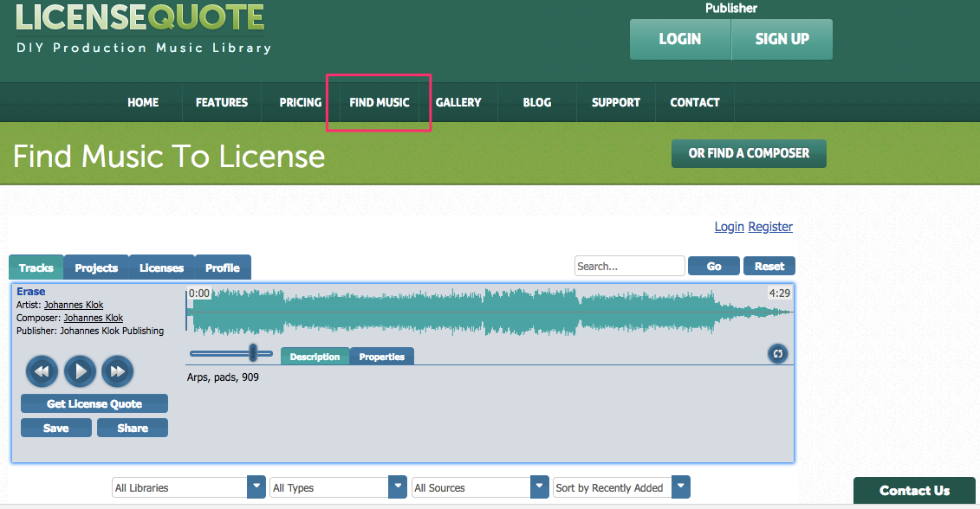The image size is (980, 509).
Task: Select the Licenses tab
Action: [x=161, y=267]
